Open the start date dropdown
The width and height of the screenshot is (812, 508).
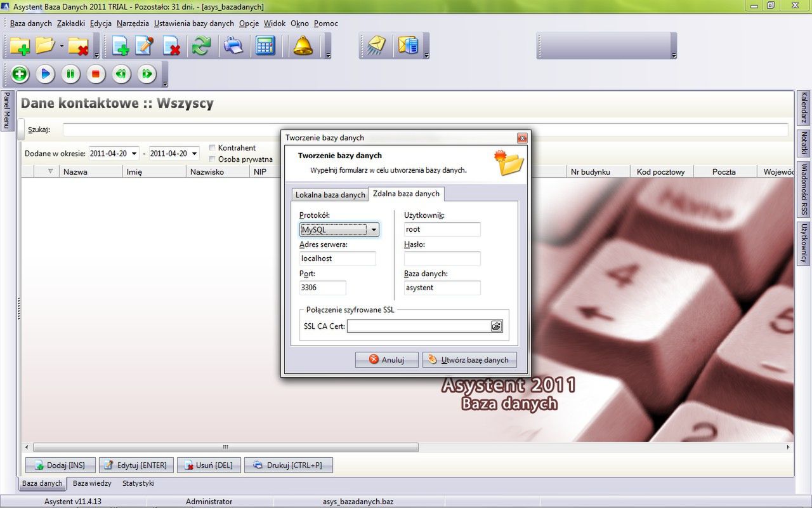click(134, 154)
